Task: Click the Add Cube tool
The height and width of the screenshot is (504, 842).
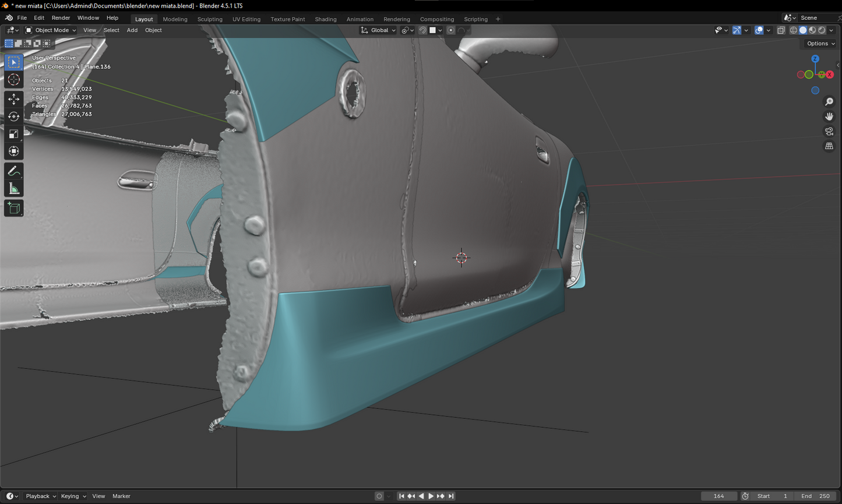Action: [13, 209]
